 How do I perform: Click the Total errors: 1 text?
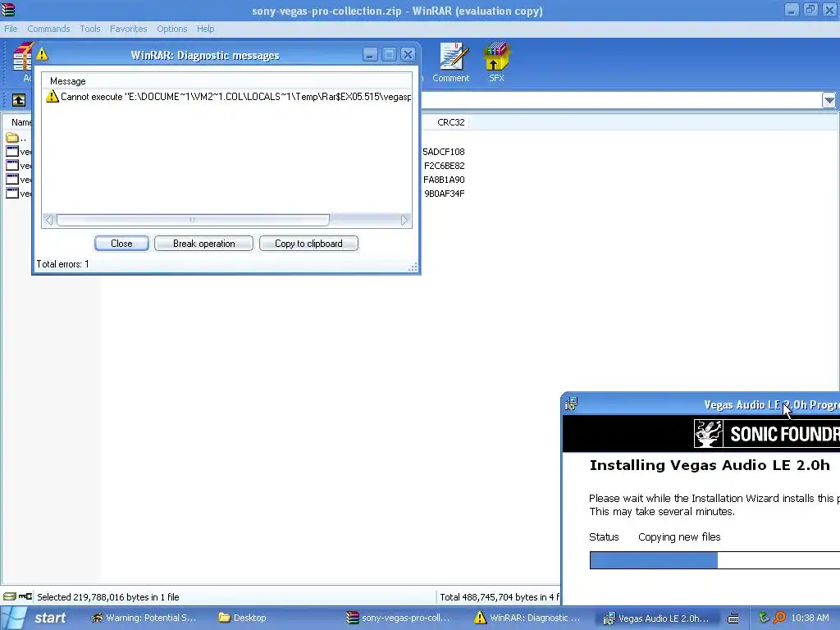point(62,264)
